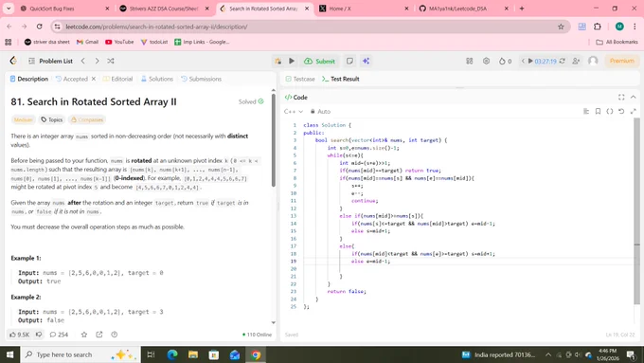Open the profile avatar menu

[x=593, y=61]
